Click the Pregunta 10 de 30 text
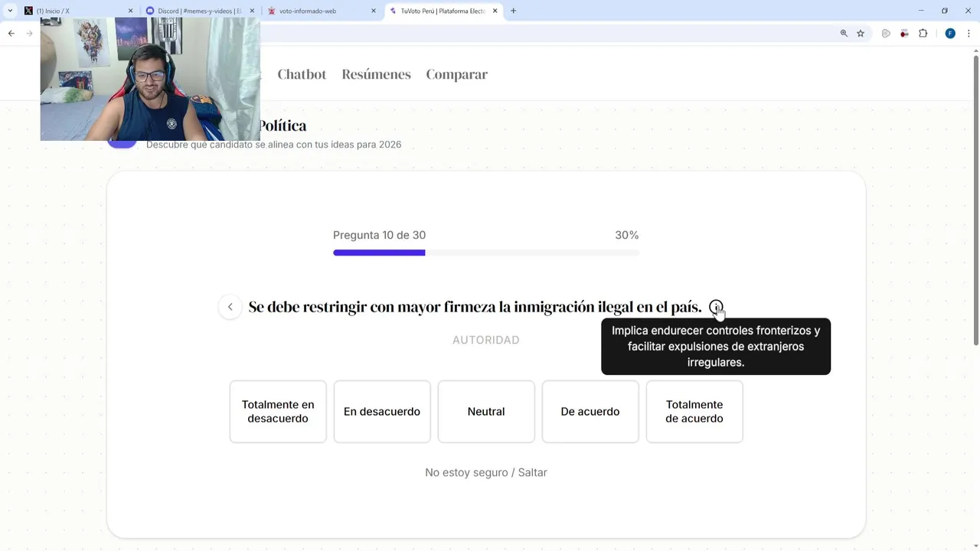Viewport: 980px width, 551px height. 379,235
